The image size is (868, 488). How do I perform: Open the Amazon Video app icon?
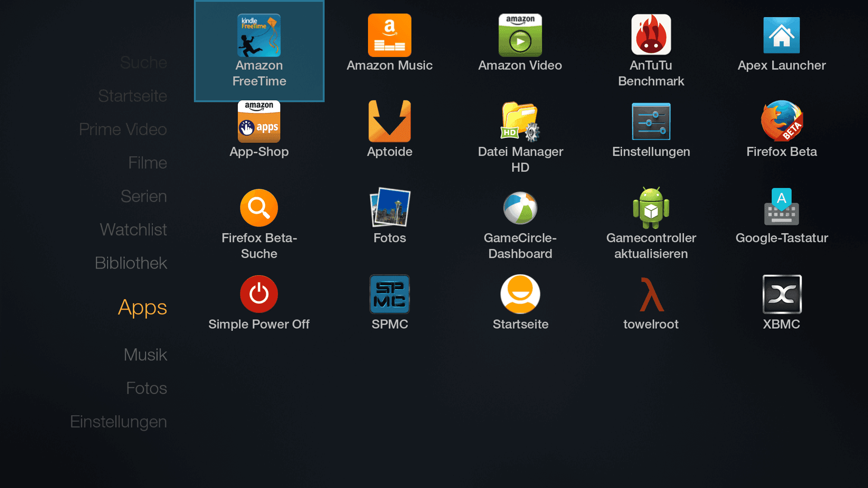pyautogui.click(x=520, y=36)
